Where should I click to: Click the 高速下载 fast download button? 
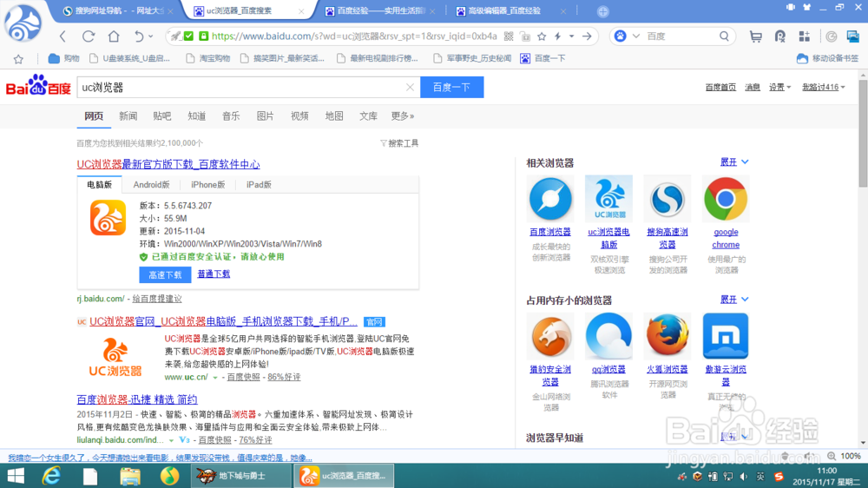[165, 274]
